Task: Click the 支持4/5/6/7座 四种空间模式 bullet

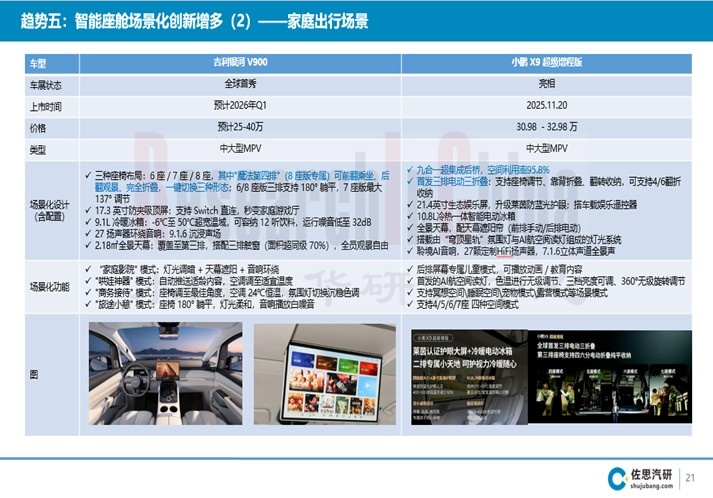Action: [x=463, y=304]
